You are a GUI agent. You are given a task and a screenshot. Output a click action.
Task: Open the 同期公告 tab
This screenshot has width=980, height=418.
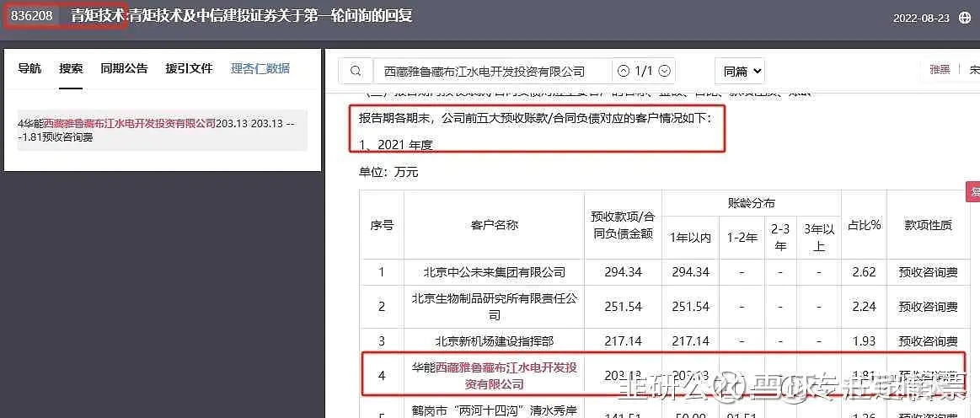tap(125, 69)
